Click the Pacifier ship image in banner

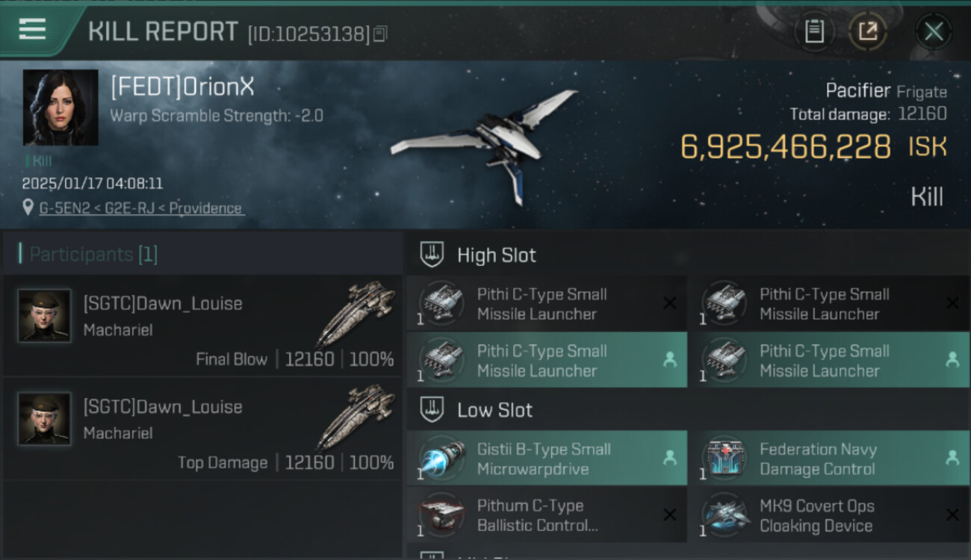pos(485,143)
